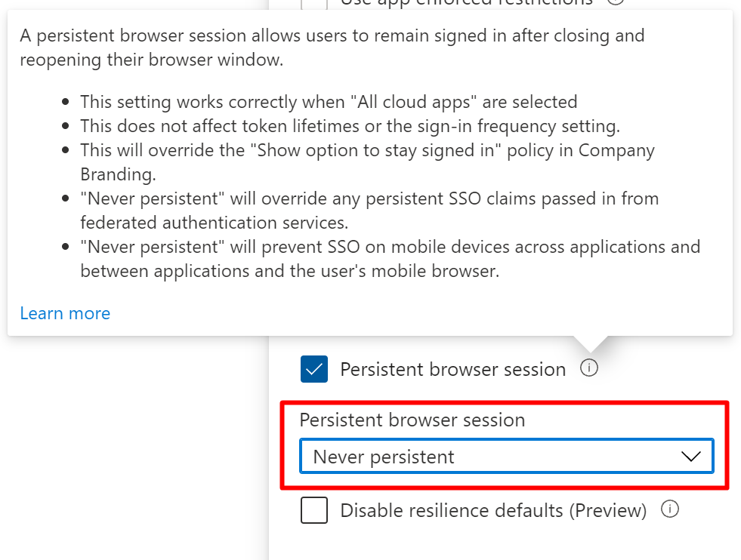Click the chevron arrow of the persistence dropdown

coord(690,457)
